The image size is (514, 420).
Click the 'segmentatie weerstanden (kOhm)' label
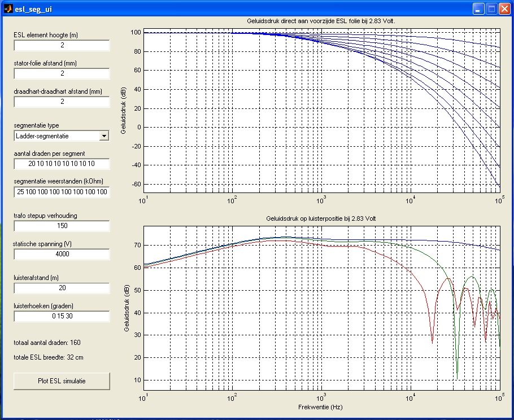pos(58,182)
